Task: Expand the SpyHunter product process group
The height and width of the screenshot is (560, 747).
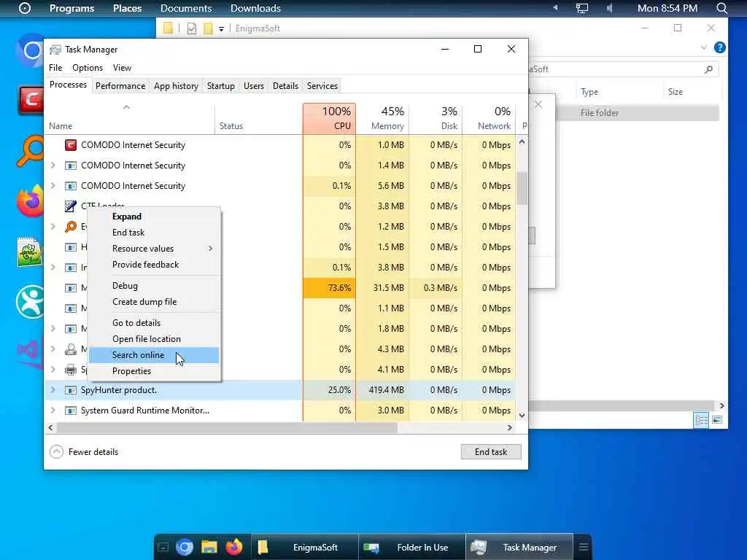Action: [x=53, y=390]
